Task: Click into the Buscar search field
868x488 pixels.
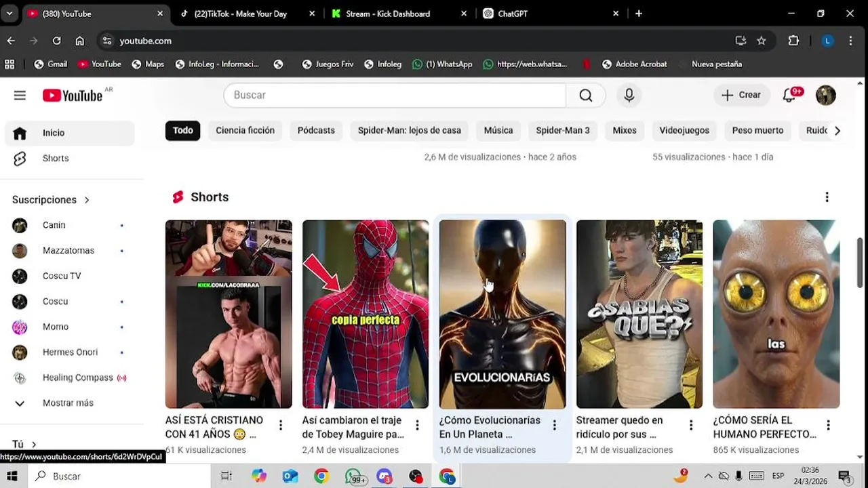Action: (x=395, y=96)
